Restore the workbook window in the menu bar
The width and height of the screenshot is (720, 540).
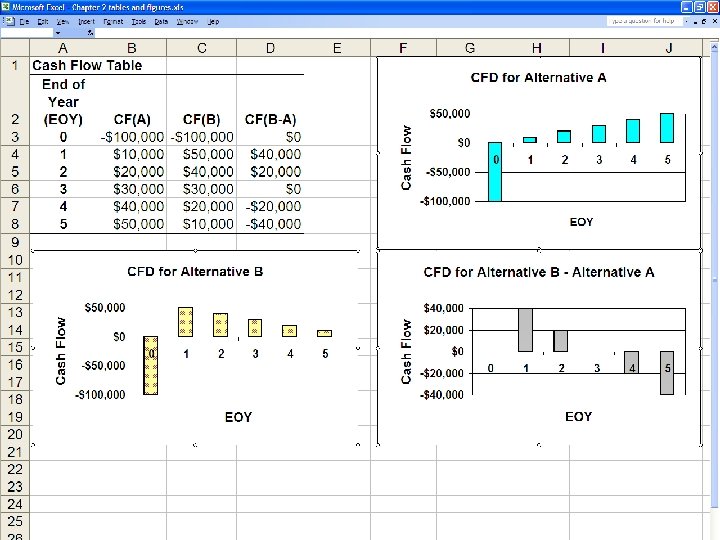[704, 22]
